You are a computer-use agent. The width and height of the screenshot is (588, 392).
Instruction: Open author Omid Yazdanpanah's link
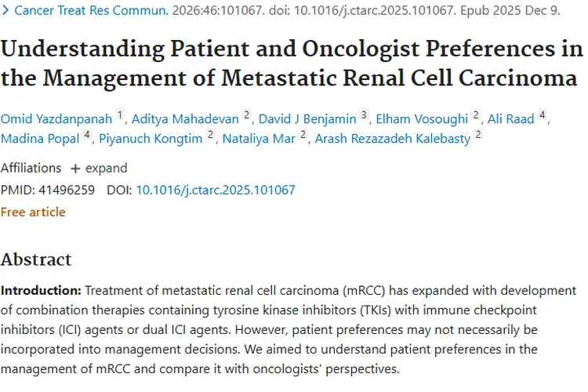[56, 119]
